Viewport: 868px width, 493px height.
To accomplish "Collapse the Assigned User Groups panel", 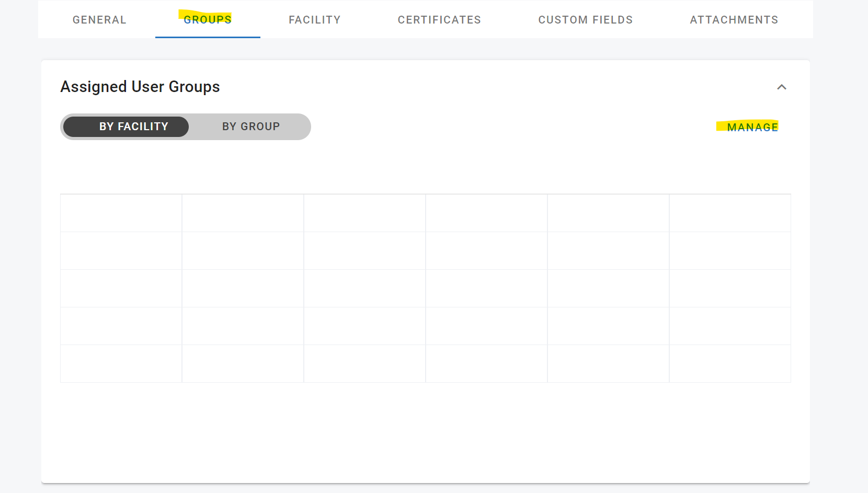I will click(781, 87).
